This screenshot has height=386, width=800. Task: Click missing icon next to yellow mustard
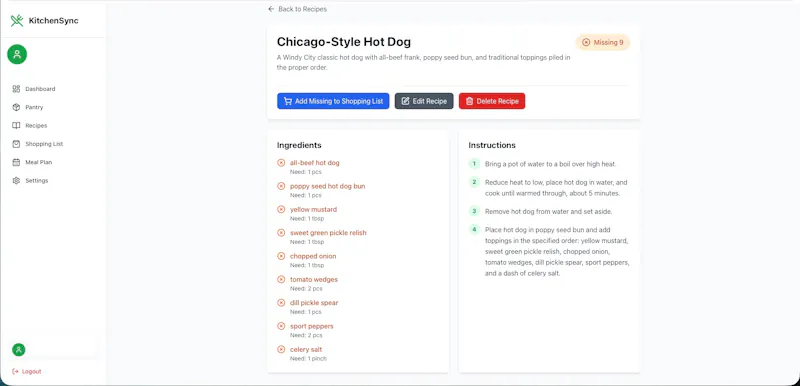click(x=281, y=209)
